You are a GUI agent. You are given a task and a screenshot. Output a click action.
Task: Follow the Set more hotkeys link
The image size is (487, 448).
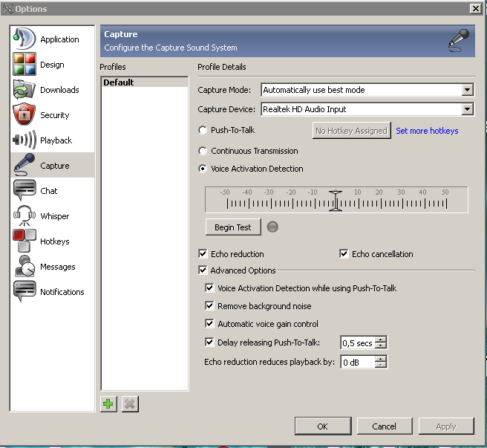(427, 131)
